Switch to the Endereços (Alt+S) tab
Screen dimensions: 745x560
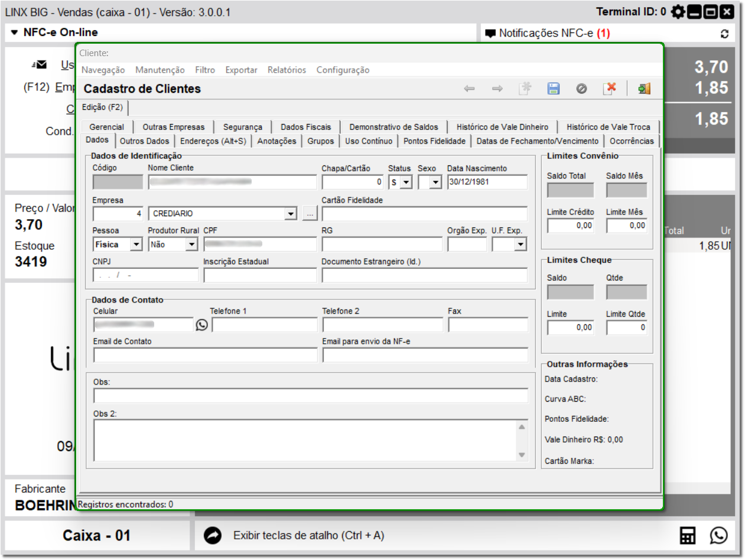[213, 141]
